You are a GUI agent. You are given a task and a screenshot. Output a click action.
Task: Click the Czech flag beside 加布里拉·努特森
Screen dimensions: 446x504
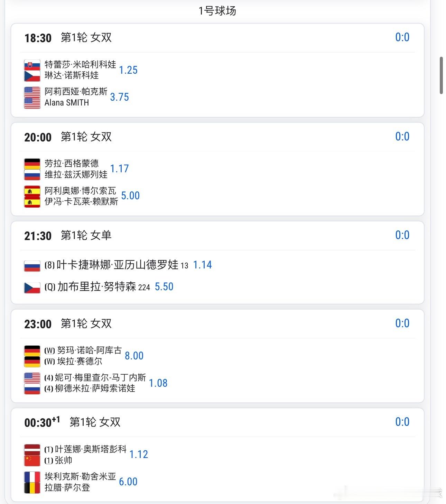pos(32,287)
